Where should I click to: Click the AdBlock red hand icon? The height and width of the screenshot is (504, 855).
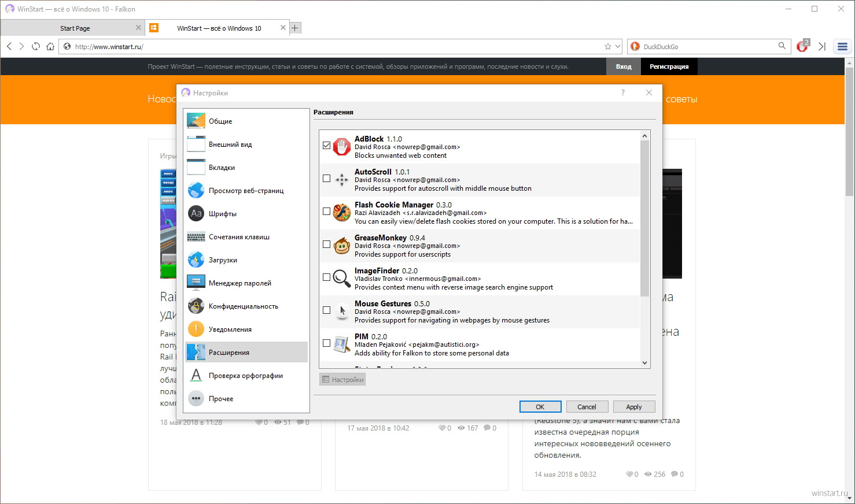coord(342,147)
